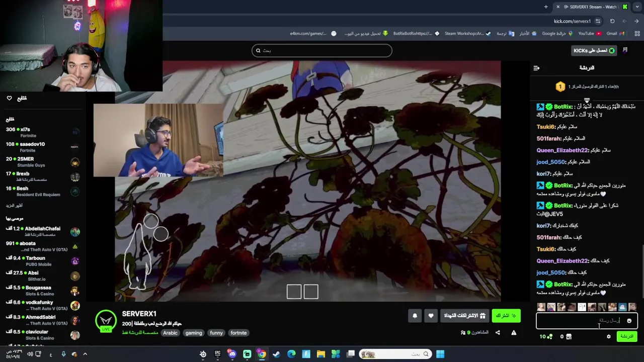Click username Queen_Elizabeth22 in chat greeting

(x=562, y=150)
